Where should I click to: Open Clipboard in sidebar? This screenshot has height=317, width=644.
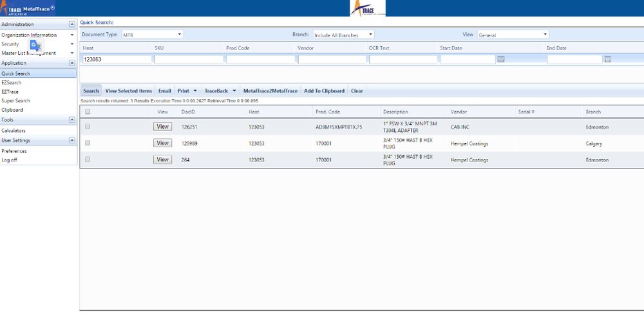click(12, 110)
